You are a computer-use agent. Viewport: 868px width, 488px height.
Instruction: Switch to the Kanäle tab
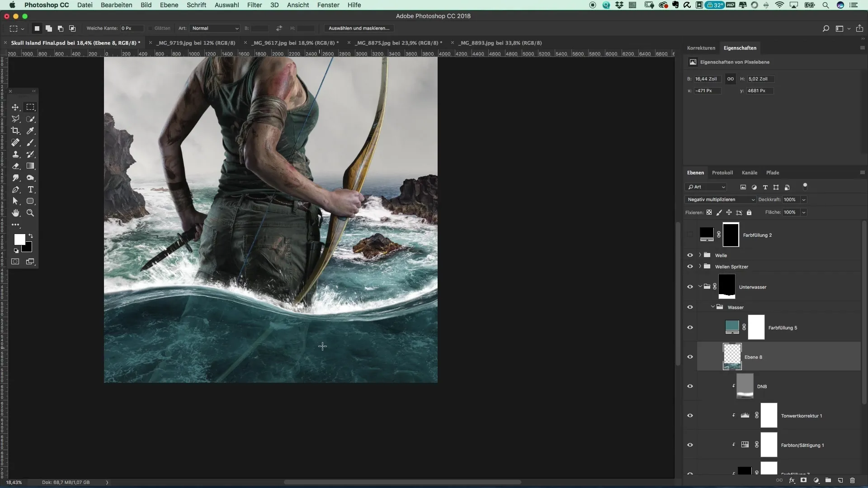pos(749,173)
